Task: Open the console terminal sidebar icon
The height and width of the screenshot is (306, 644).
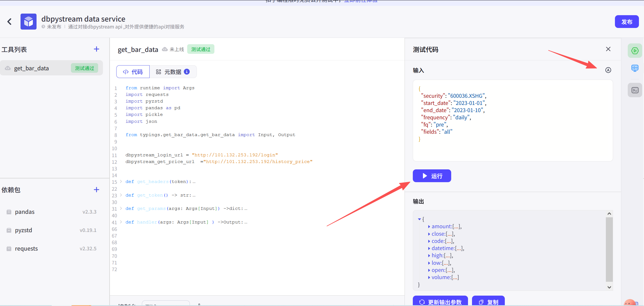Action: click(x=635, y=90)
